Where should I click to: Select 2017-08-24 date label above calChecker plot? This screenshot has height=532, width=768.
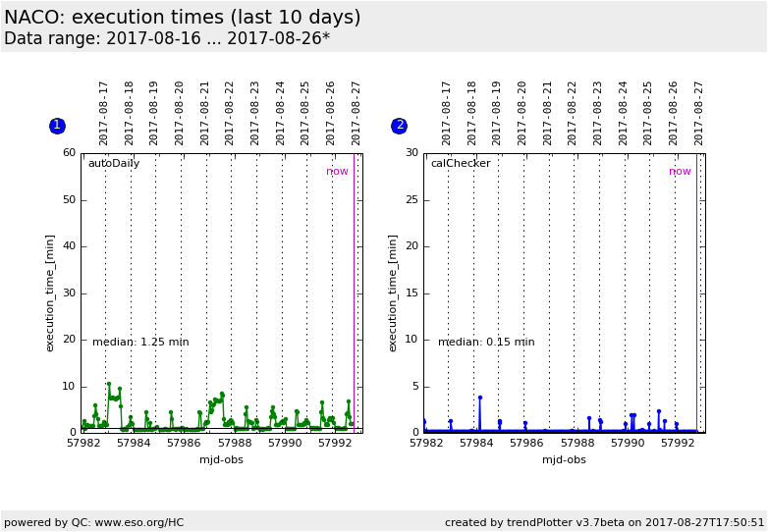click(624, 113)
